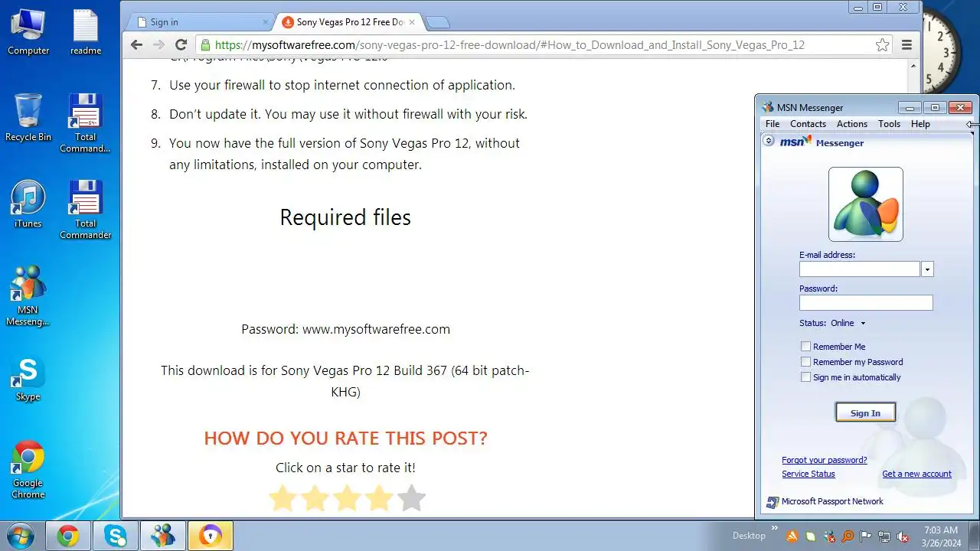Viewport: 980px width, 551px height.
Task: Open the network tray icon
Action: 884,536
